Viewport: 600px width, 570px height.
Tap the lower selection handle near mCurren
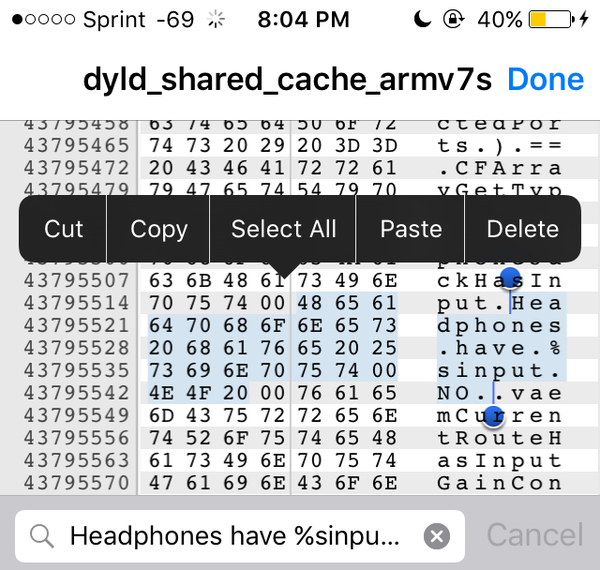(x=493, y=417)
